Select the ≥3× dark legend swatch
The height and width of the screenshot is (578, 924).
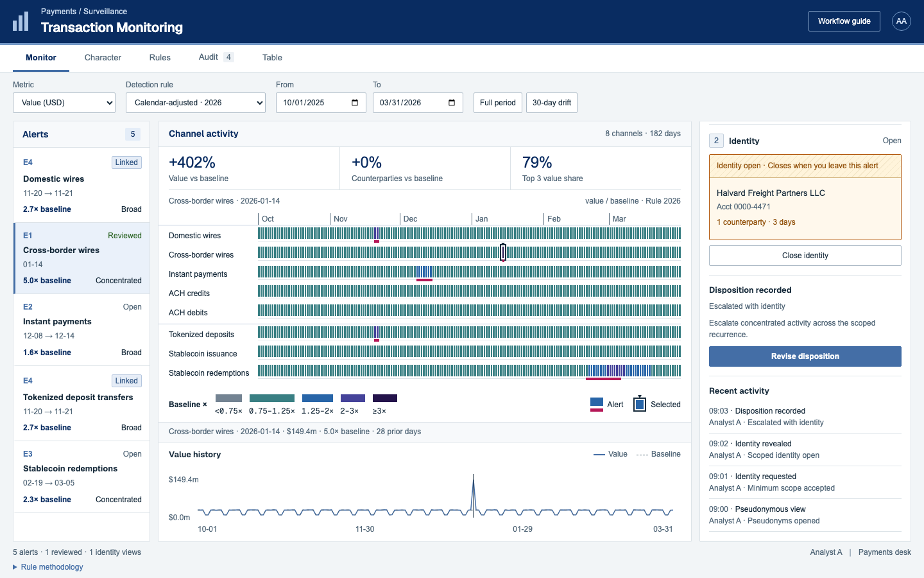click(x=385, y=398)
